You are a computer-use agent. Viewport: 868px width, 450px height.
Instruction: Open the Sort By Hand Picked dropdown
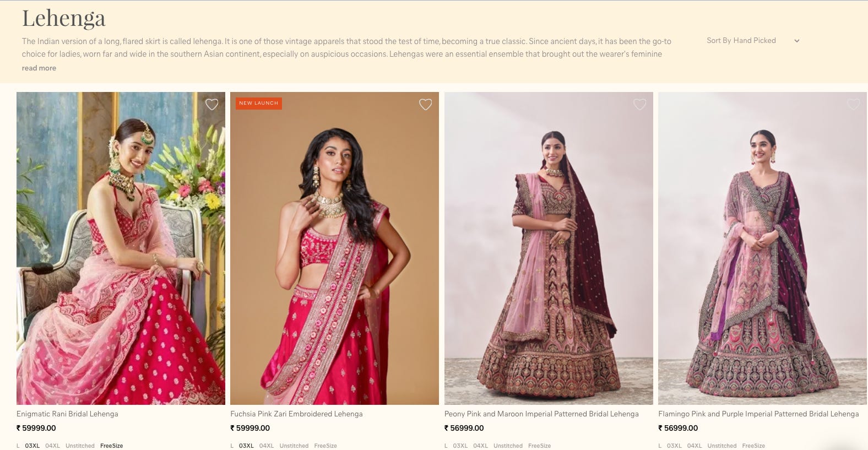[x=752, y=41]
